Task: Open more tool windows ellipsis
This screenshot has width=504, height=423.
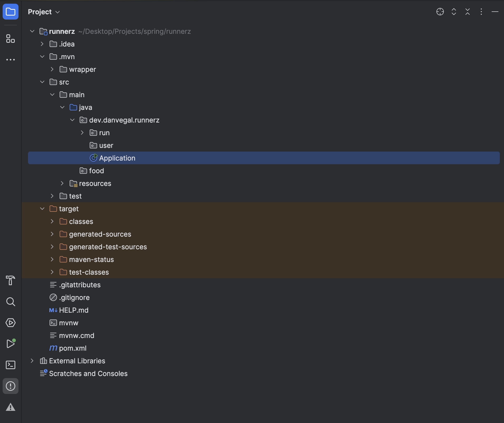Action: 11,60
